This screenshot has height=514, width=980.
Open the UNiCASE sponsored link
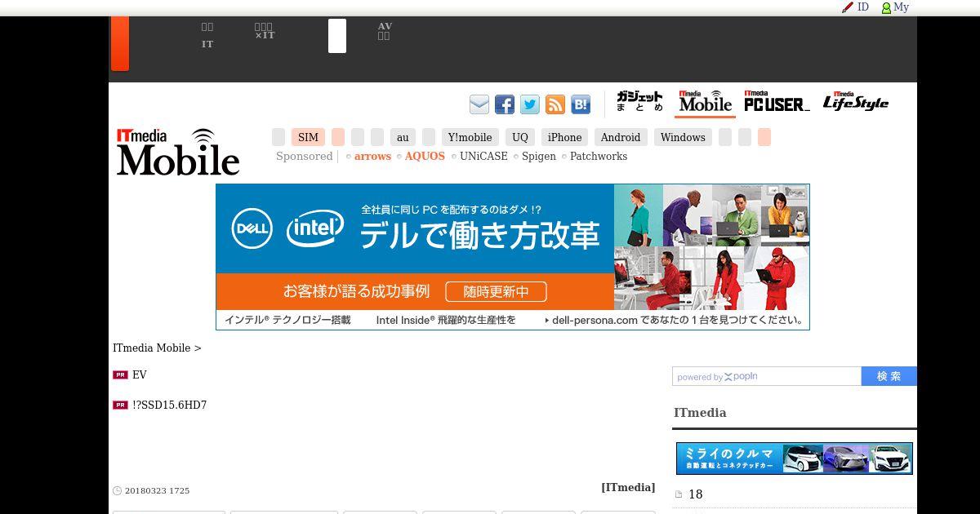click(x=483, y=156)
